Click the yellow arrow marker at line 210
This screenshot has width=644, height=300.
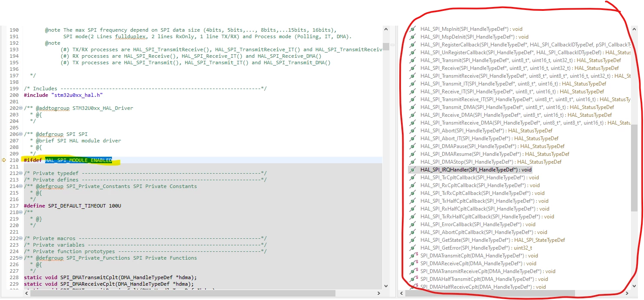coord(4,160)
